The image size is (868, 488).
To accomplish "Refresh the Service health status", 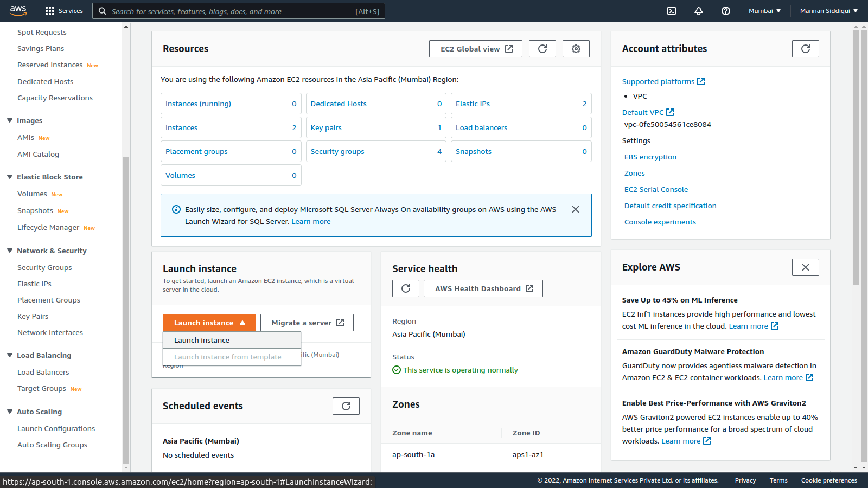I will pyautogui.click(x=405, y=288).
